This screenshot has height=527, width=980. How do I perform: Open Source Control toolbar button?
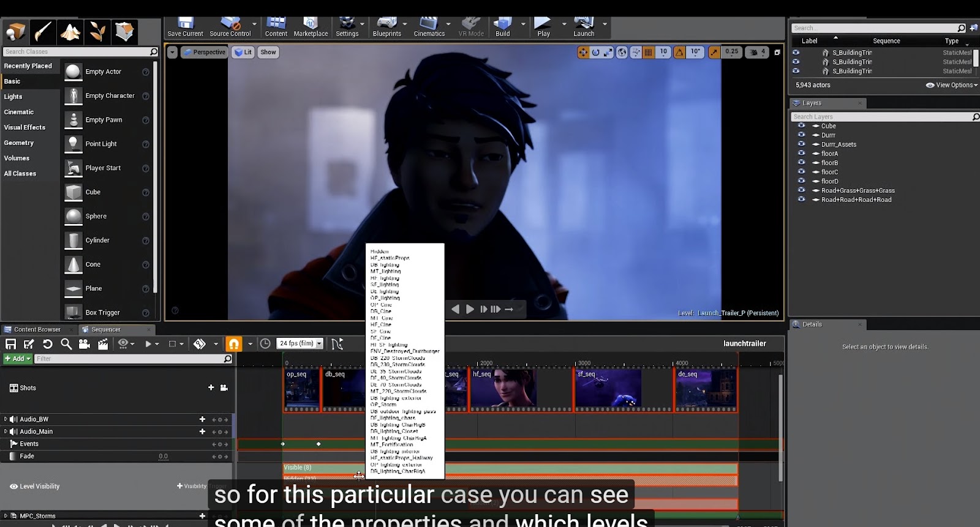[x=230, y=28]
